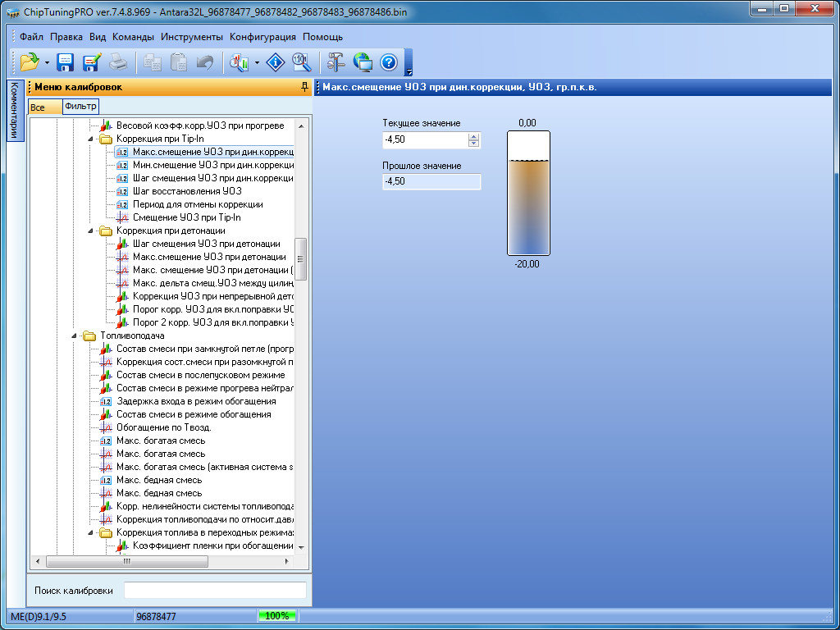
Task: Select Шаг восстановления УОЗ calibration
Action: (187, 191)
